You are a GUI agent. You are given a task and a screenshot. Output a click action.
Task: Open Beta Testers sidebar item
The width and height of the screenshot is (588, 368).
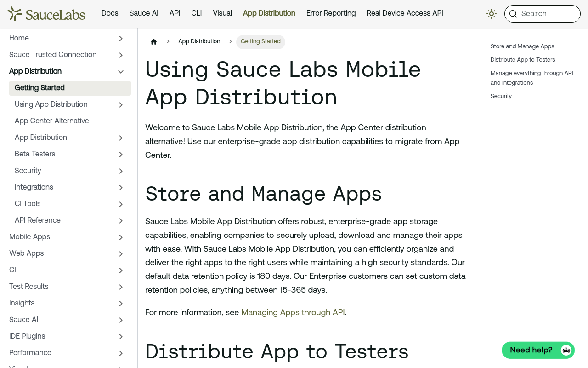[35, 154]
